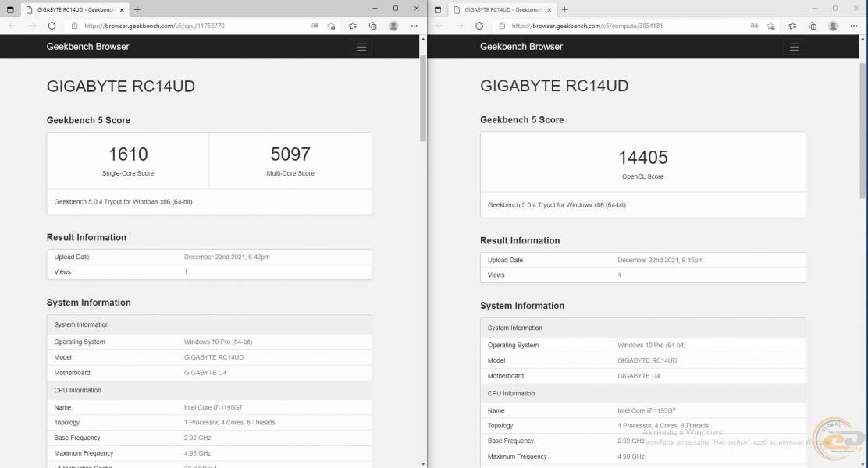Click 'Intel Core i7-1195G7' in left window

click(x=213, y=407)
